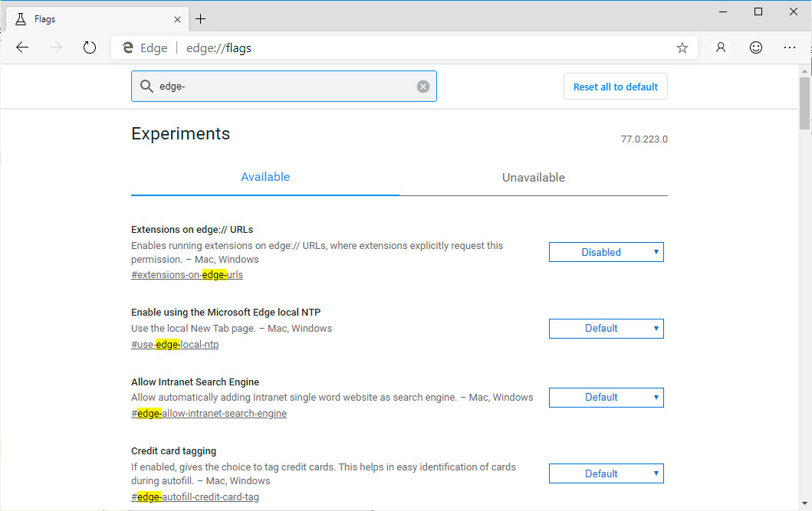Open the Microsoft Edge local NTP dropdown

pos(606,329)
